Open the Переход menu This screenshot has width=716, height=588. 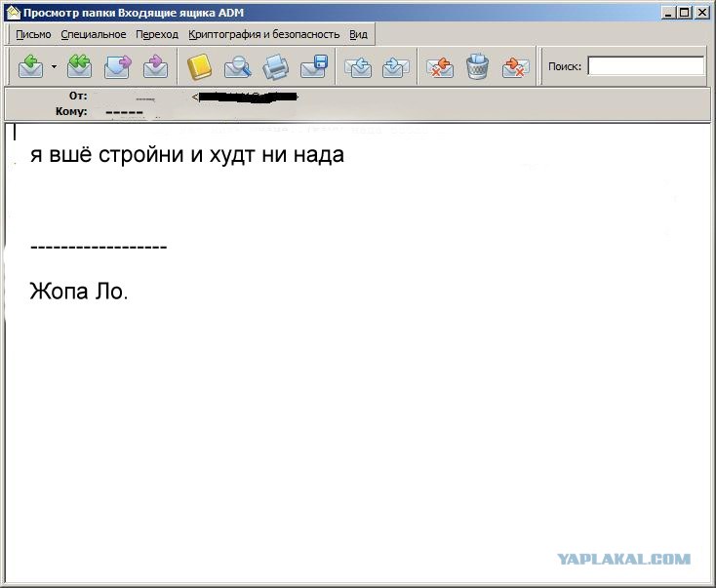click(157, 35)
